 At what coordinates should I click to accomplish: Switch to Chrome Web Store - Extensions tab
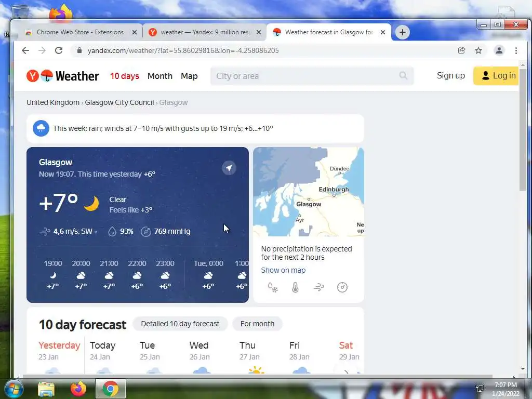tap(80, 32)
